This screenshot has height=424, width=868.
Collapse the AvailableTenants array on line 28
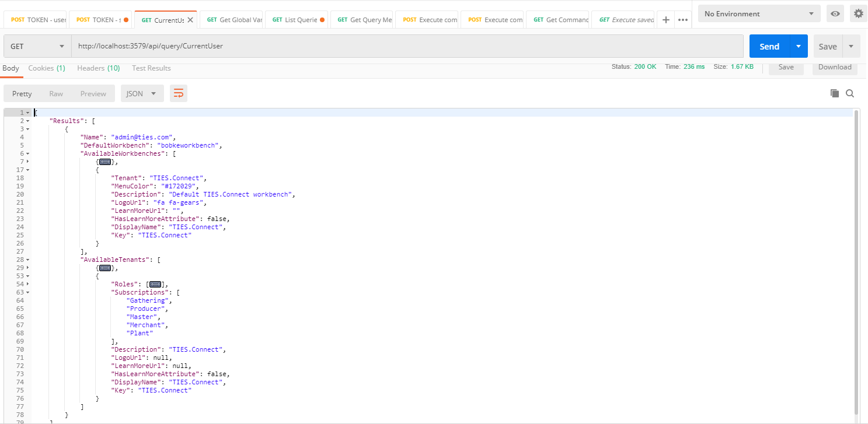coord(28,260)
